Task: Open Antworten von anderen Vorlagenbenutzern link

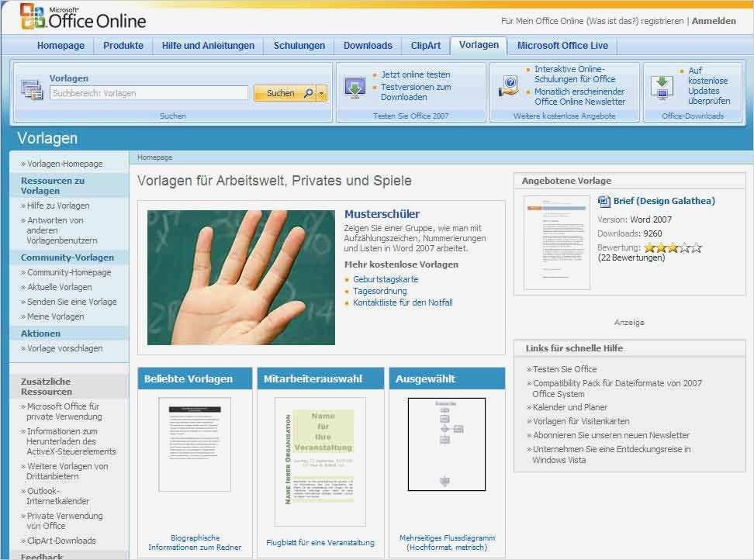Action: click(x=61, y=230)
